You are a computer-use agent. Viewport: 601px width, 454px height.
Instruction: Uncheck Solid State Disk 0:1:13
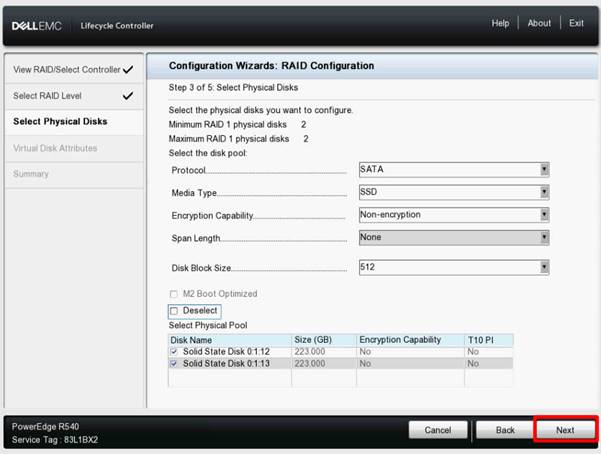click(174, 363)
